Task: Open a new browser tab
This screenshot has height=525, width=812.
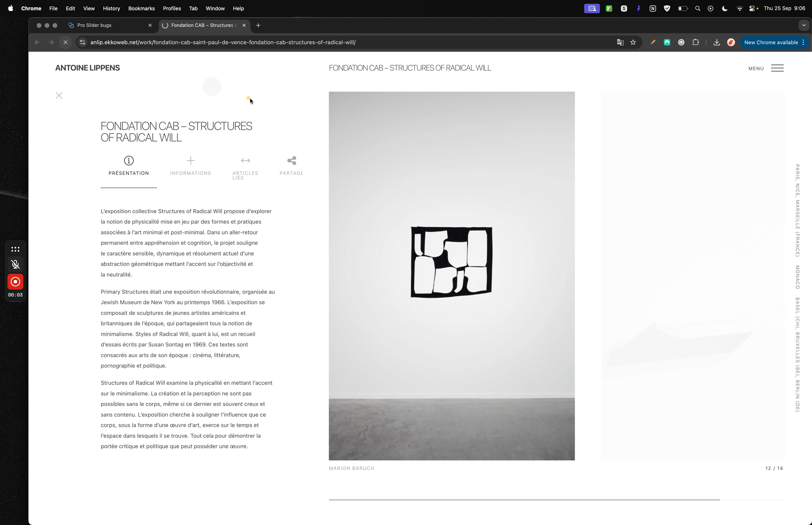Action: tap(258, 25)
